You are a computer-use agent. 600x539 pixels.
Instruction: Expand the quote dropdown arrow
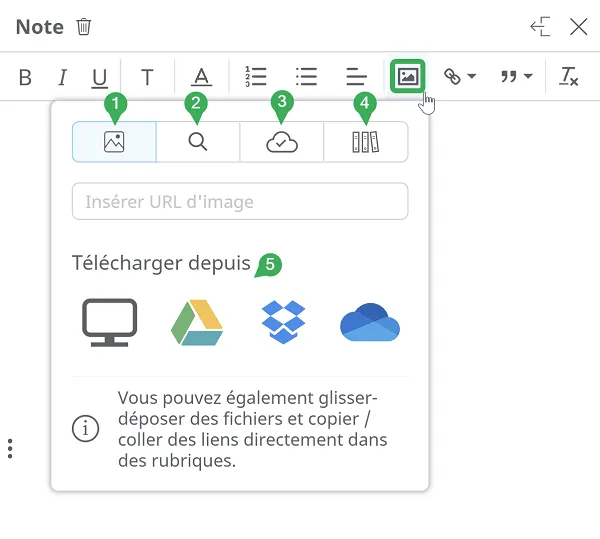528,76
